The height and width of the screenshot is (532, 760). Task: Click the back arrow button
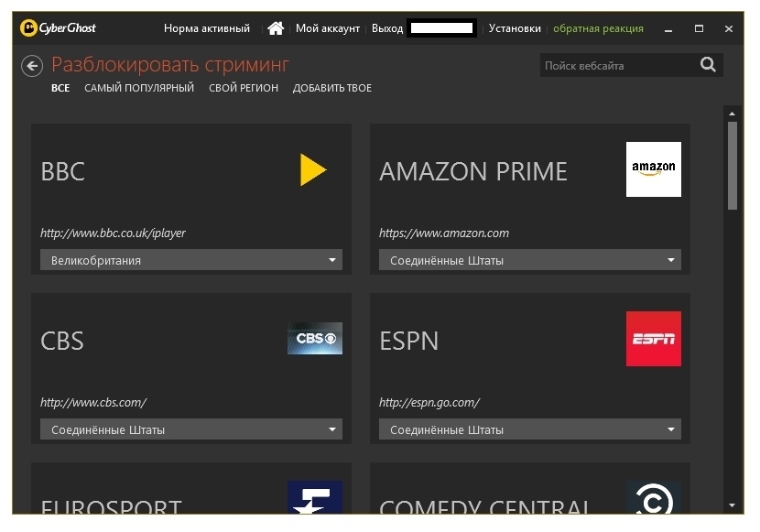click(32, 66)
